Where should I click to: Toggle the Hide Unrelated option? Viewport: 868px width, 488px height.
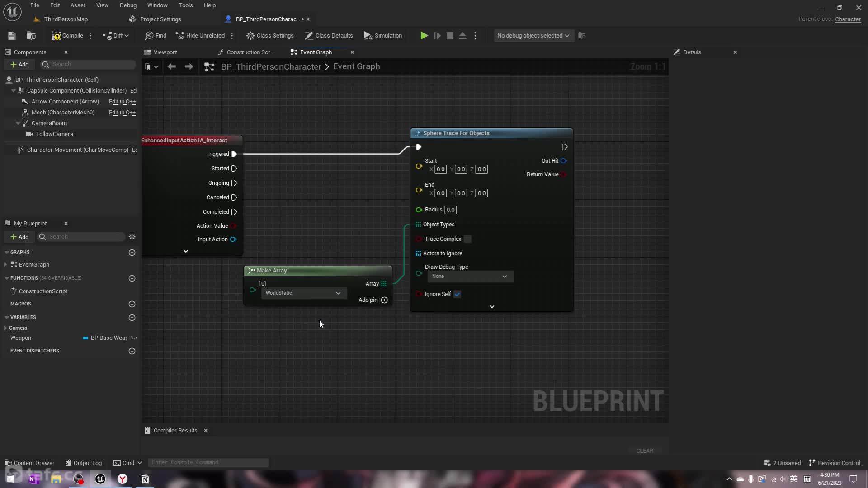[200, 36]
